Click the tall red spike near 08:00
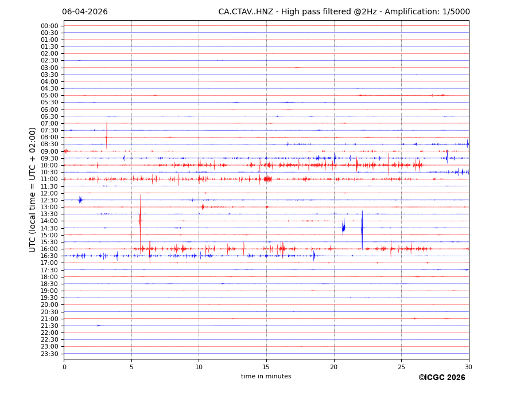 (106, 136)
